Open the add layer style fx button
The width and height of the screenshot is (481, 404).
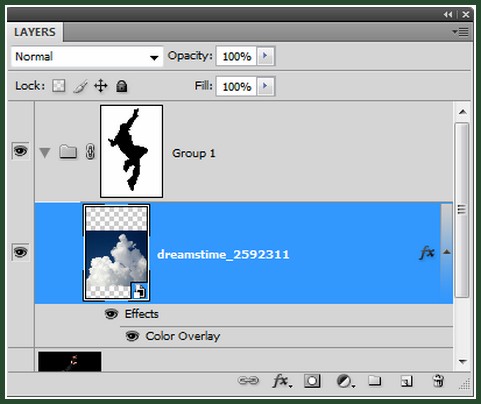point(282,381)
